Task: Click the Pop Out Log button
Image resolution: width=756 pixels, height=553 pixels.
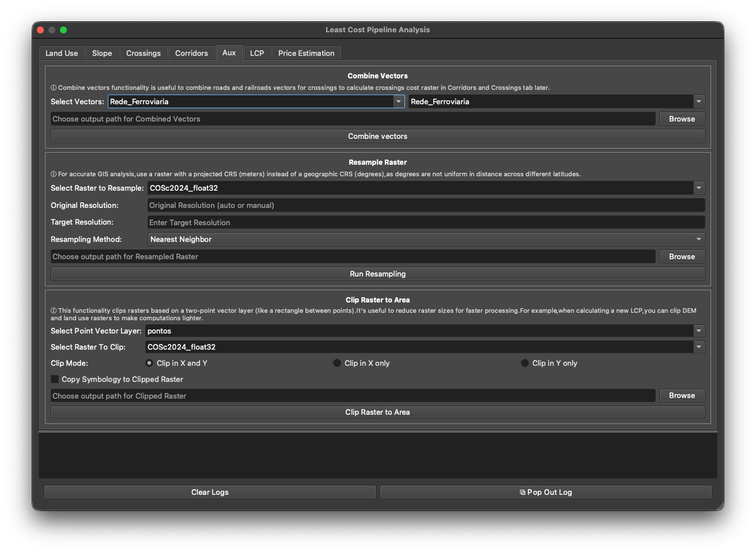Action: pyautogui.click(x=546, y=492)
